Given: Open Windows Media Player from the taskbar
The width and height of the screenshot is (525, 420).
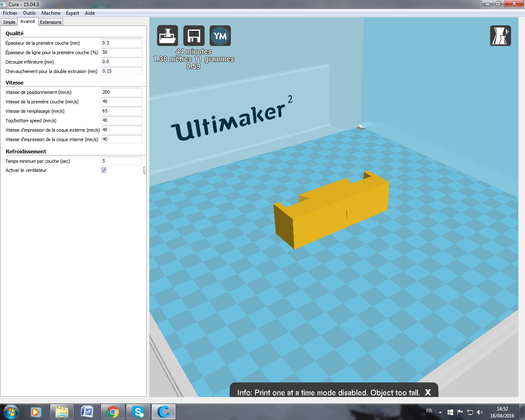Looking at the screenshot, I should point(36,412).
